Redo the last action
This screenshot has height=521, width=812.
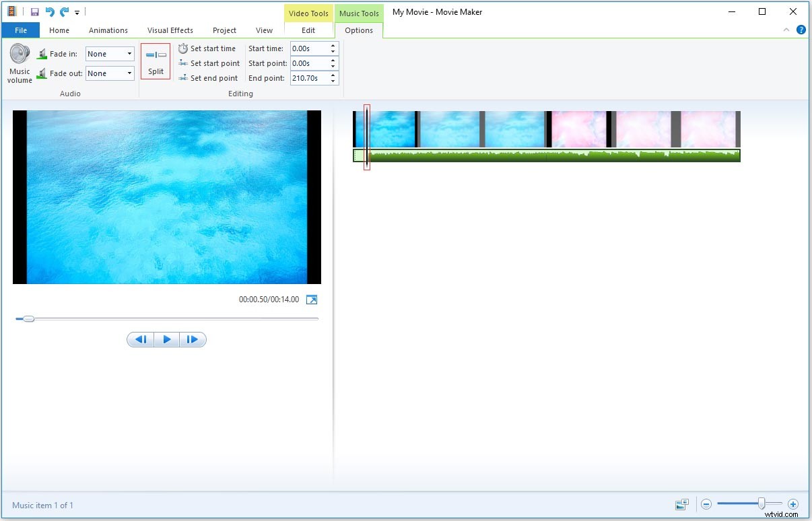pyautogui.click(x=63, y=11)
